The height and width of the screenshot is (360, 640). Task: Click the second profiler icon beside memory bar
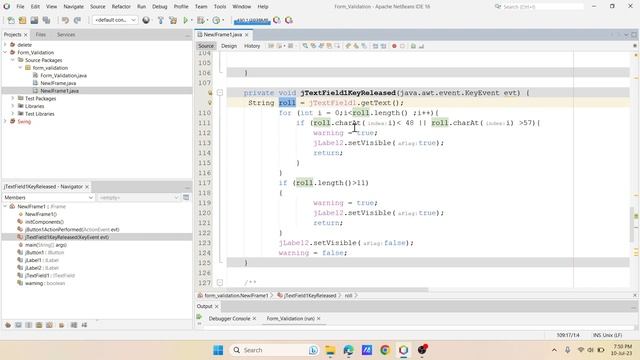click(x=289, y=20)
